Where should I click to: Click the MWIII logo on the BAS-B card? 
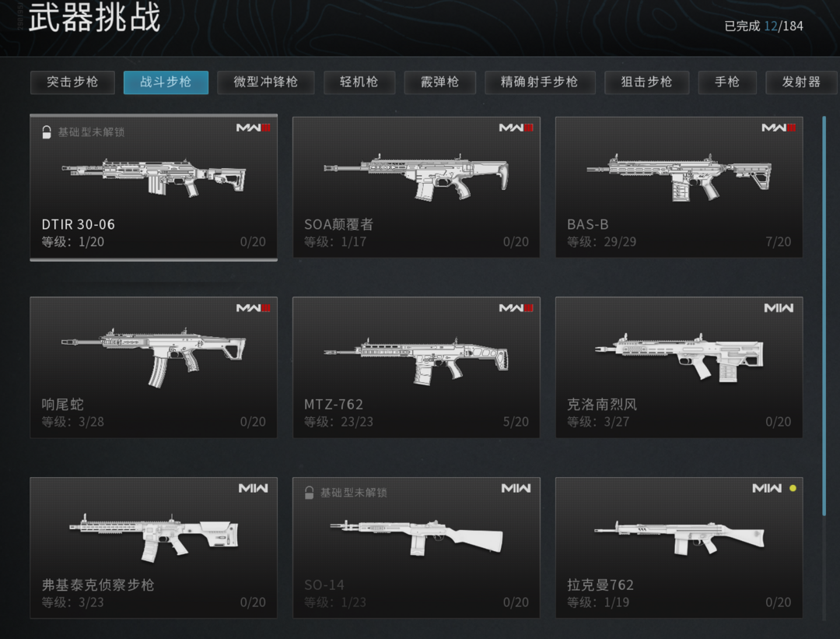(779, 128)
